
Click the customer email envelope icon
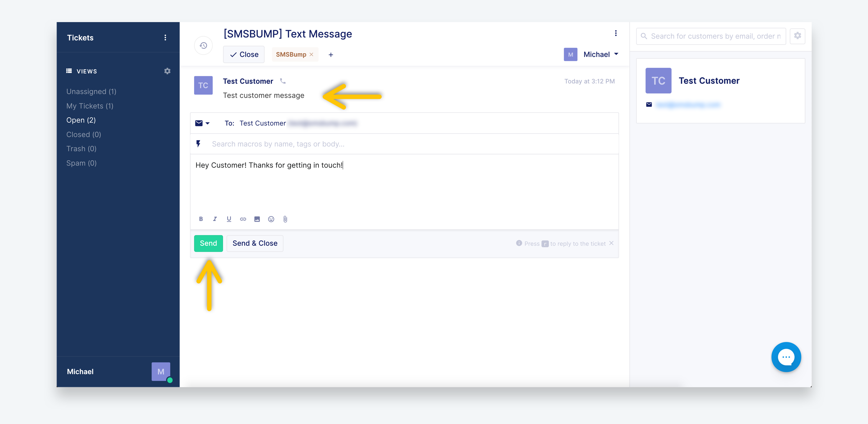[649, 105]
